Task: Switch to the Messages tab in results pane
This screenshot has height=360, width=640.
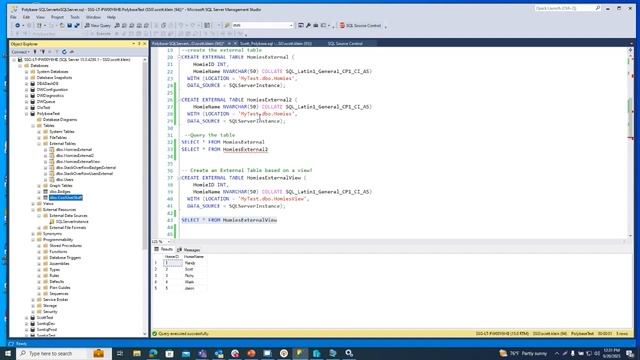Action: [x=189, y=249]
